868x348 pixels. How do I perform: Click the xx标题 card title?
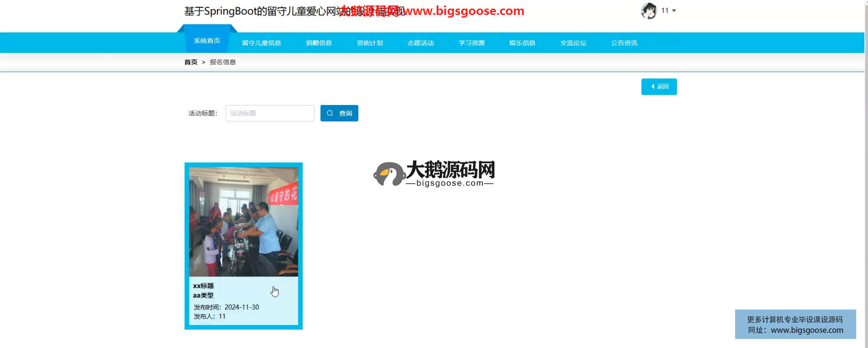[203, 286]
